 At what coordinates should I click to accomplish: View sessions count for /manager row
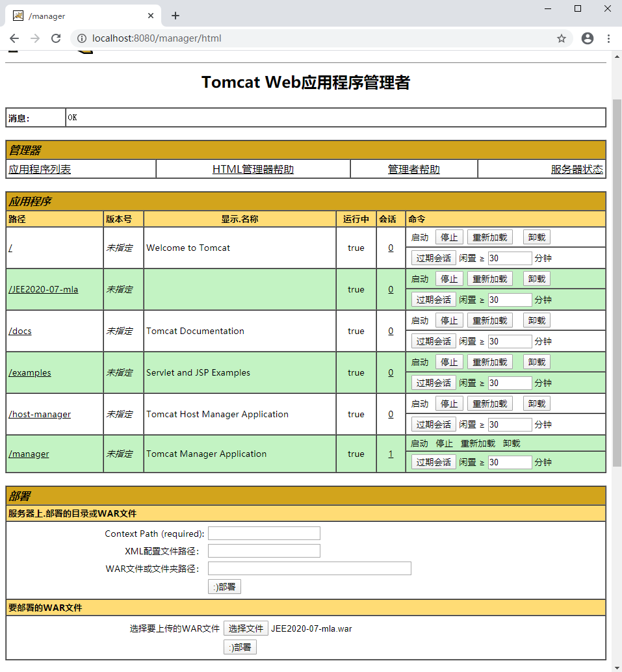(x=391, y=454)
